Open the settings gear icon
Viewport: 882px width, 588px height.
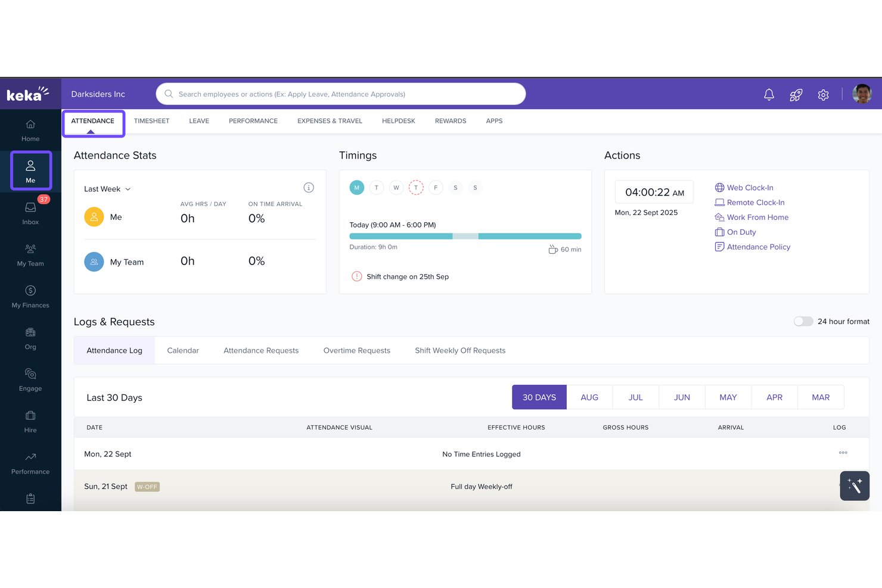[x=823, y=94]
